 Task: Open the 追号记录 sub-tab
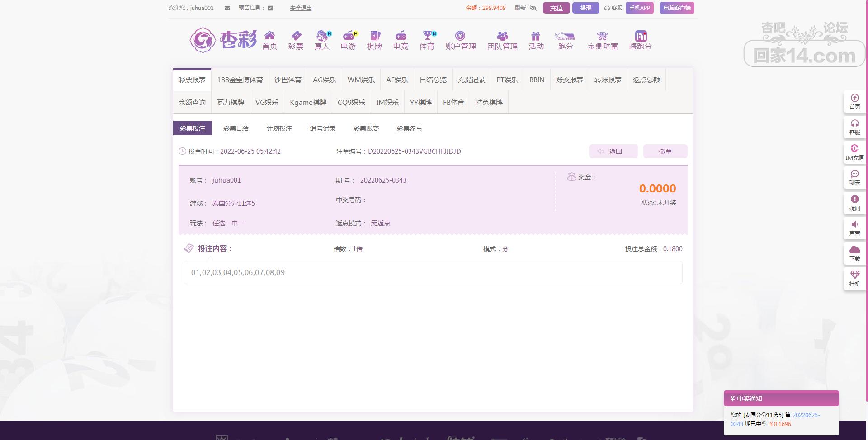(323, 128)
